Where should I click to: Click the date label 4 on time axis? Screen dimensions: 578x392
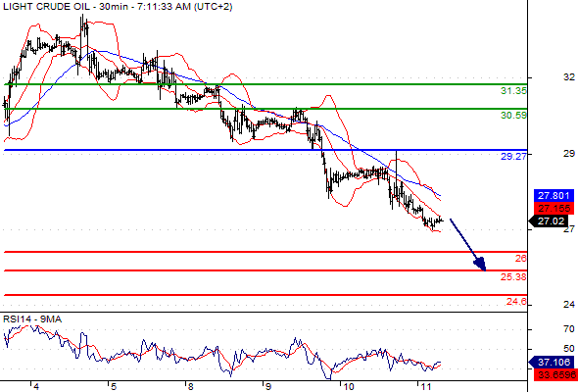(35, 387)
